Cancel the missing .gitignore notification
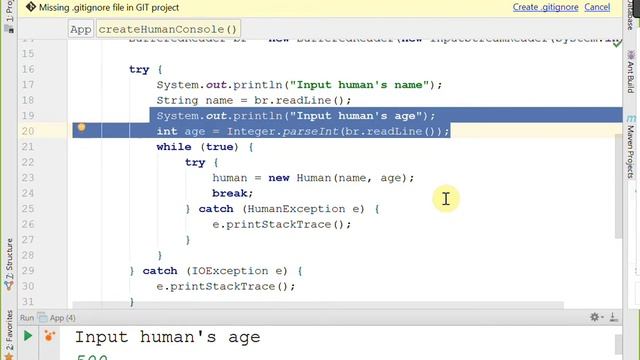The width and height of the screenshot is (640, 360). (x=597, y=7)
